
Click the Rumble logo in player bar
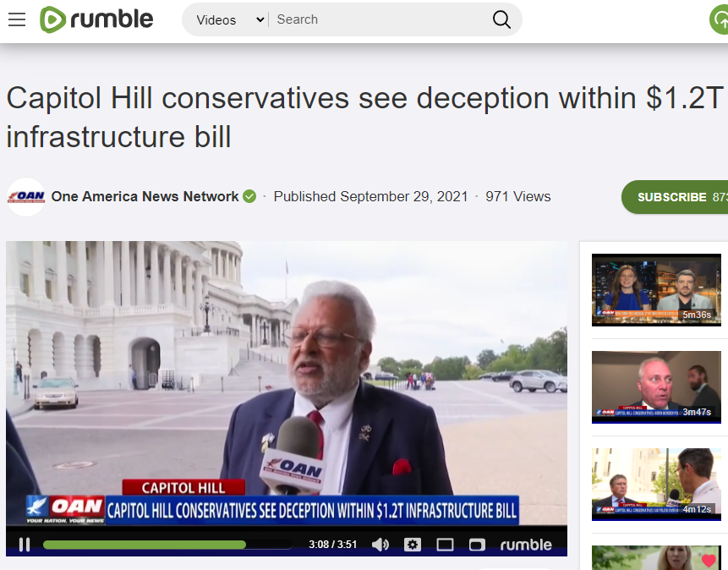pyautogui.click(x=526, y=545)
